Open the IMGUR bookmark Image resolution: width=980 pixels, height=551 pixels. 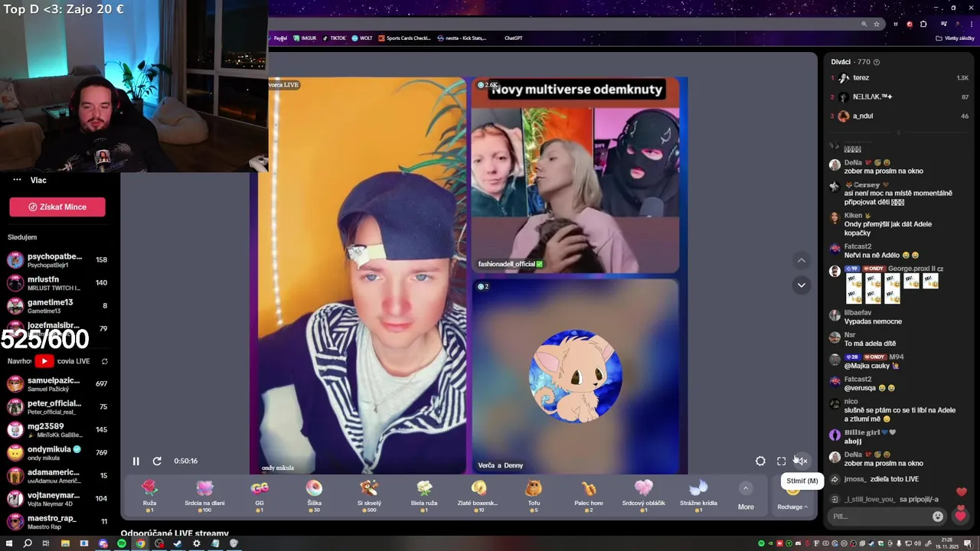(x=305, y=37)
